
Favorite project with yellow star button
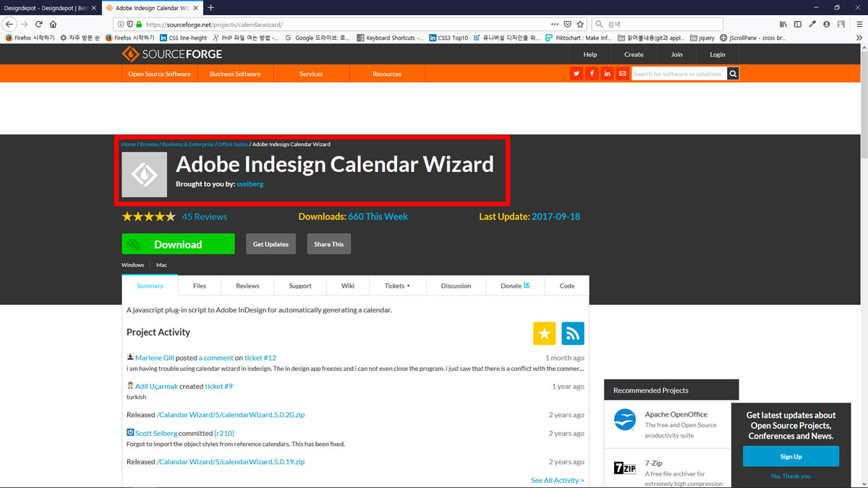(544, 333)
